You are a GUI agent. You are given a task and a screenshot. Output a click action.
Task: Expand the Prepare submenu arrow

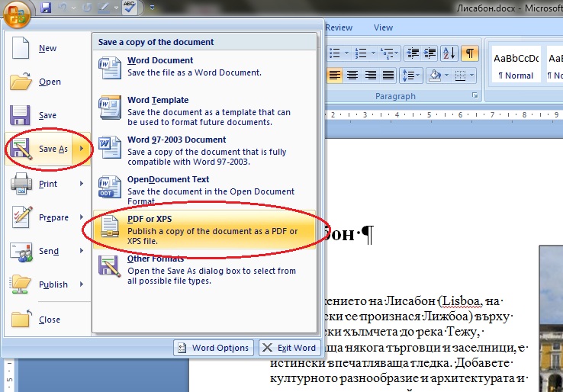82,217
